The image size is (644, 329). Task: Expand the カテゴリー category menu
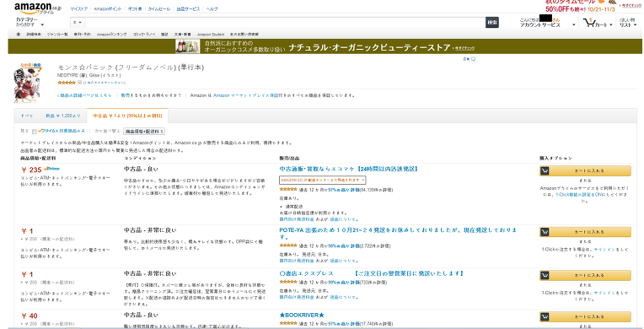pyautogui.click(x=30, y=22)
